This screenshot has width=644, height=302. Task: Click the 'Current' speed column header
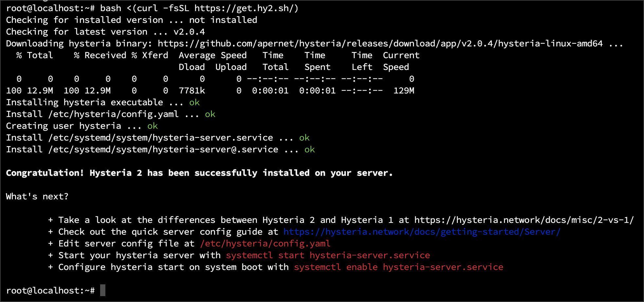point(401,55)
